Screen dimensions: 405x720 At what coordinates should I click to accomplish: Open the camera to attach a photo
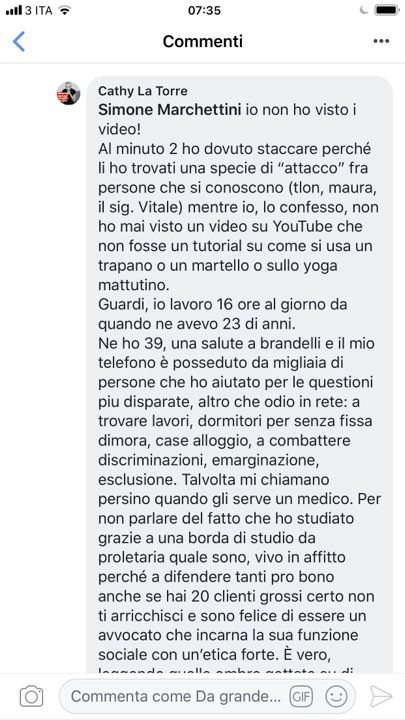click(x=31, y=697)
